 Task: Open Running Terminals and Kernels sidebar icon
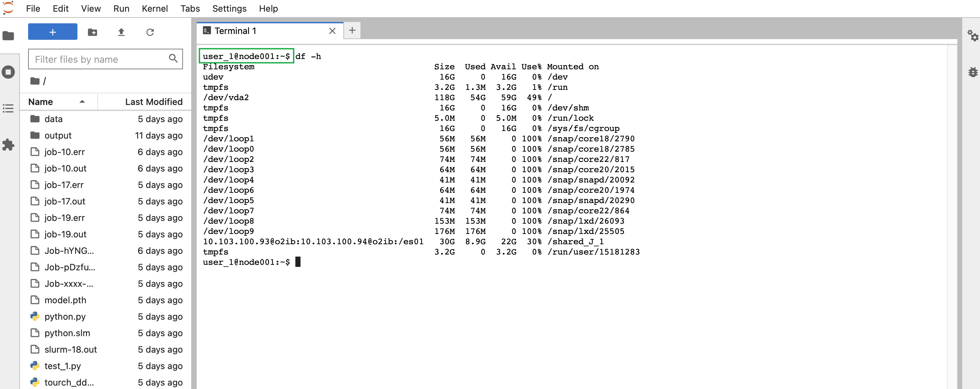tap(8, 72)
